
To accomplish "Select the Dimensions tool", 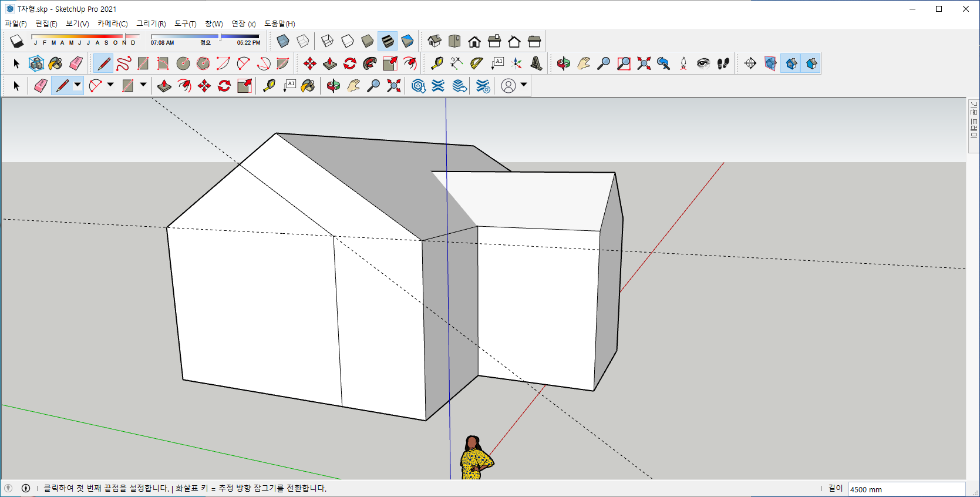I will 456,63.
